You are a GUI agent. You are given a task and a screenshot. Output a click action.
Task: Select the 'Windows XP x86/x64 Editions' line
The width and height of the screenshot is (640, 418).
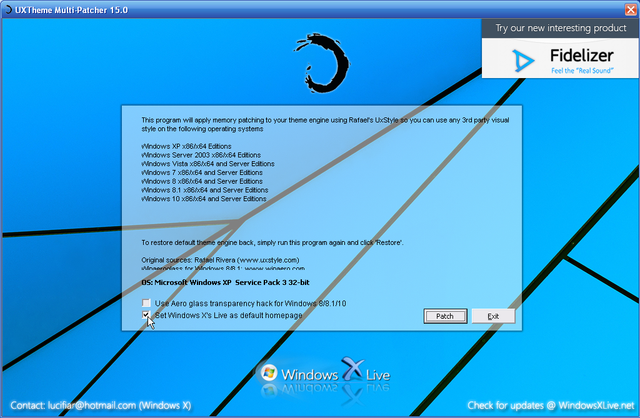(x=187, y=146)
